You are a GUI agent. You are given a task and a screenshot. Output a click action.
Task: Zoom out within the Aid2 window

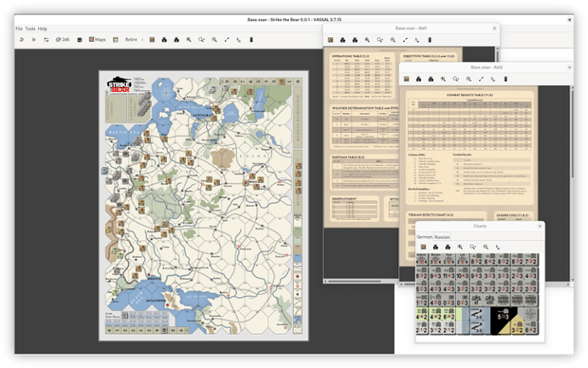pyautogui.click(x=469, y=79)
